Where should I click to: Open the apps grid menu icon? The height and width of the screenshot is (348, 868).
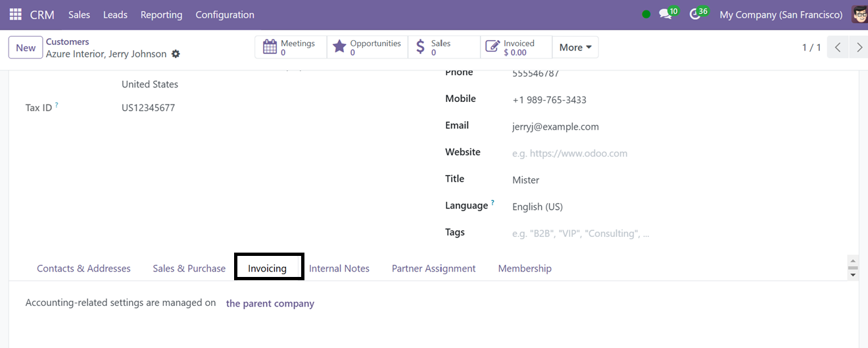15,14
